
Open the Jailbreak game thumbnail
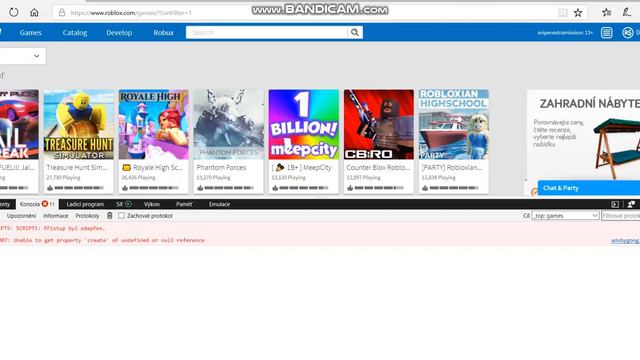(x=19, y=124)
